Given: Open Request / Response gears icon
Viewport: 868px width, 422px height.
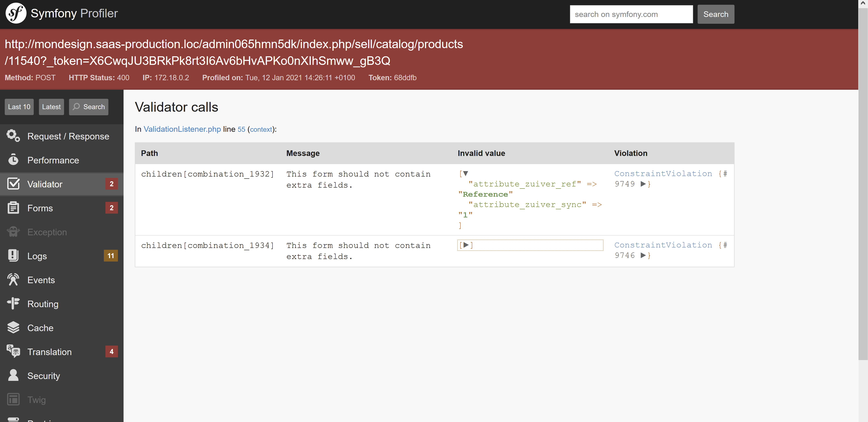Looking at the screenshot, I should (13, 136).
